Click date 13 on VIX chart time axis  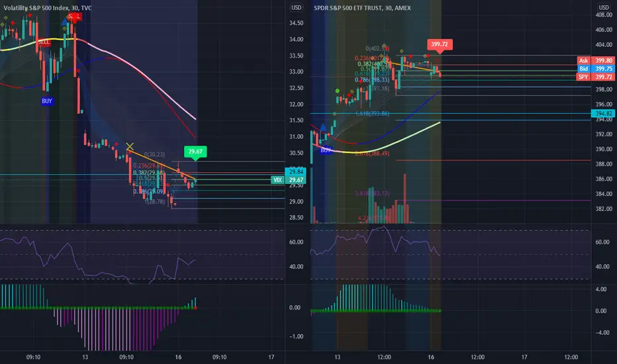tap(85, 357)
